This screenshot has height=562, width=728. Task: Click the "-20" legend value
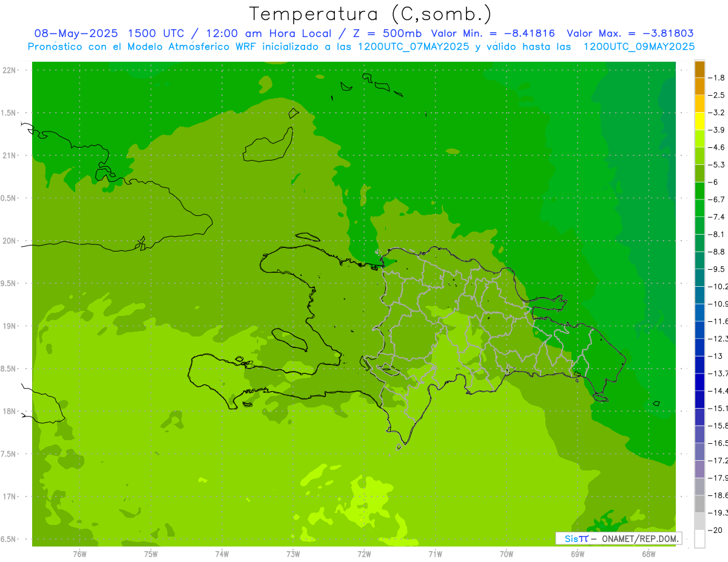coord(716,530)
